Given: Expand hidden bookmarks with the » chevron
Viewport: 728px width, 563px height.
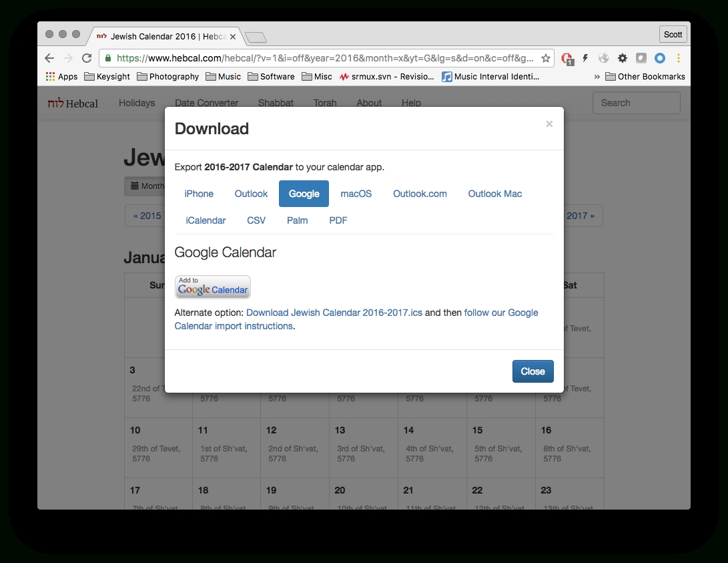Looking at the screenshot, I should tap(597, 77).
